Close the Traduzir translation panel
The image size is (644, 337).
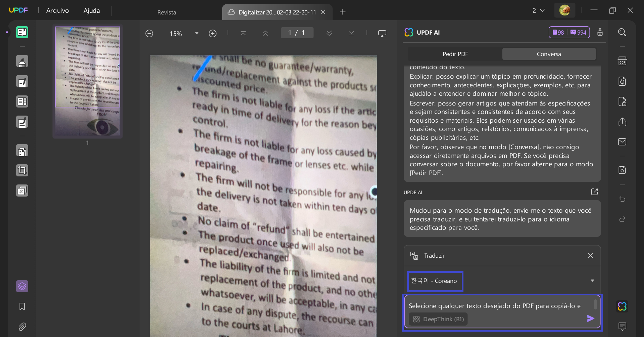590,255
